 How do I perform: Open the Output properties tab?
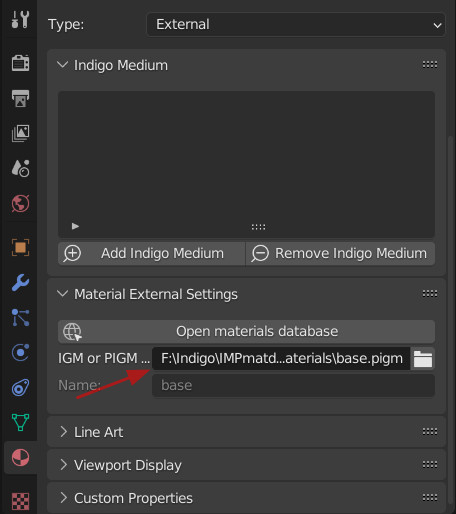click(x=20, y=98)
